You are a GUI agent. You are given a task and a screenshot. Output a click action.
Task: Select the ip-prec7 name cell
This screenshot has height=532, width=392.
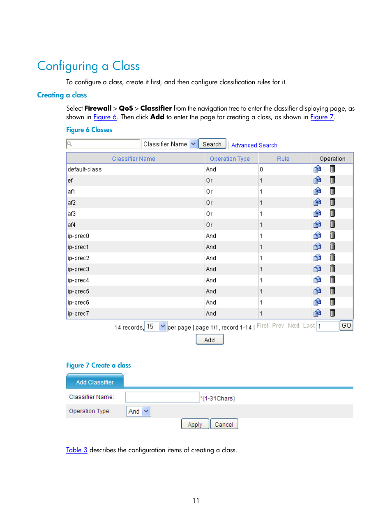136,314
